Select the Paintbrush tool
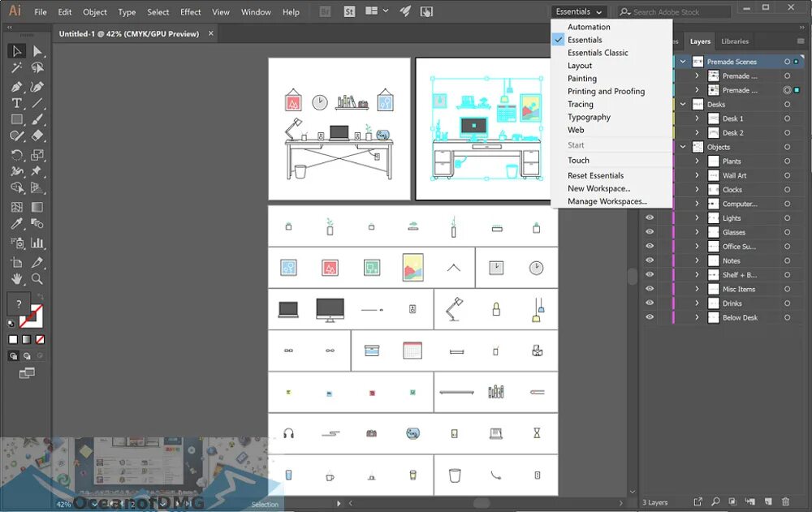The image size is (812, 512). tap(37, 118)
